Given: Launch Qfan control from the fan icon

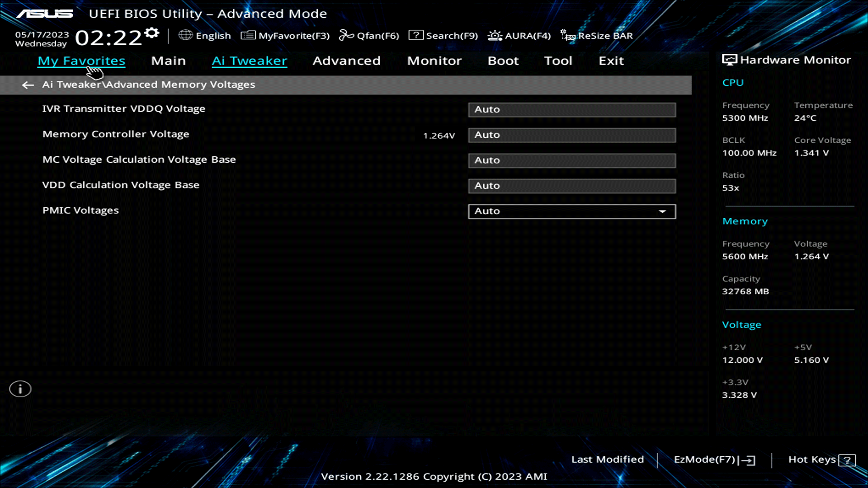Looking at the screenshot, I should click(346, 35).
